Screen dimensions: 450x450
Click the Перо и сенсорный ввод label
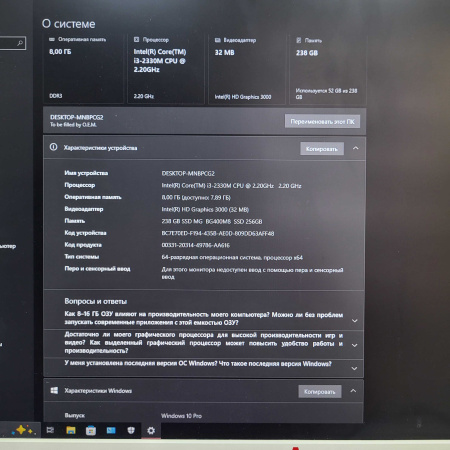pyautogui.click(x=97, y=269)
